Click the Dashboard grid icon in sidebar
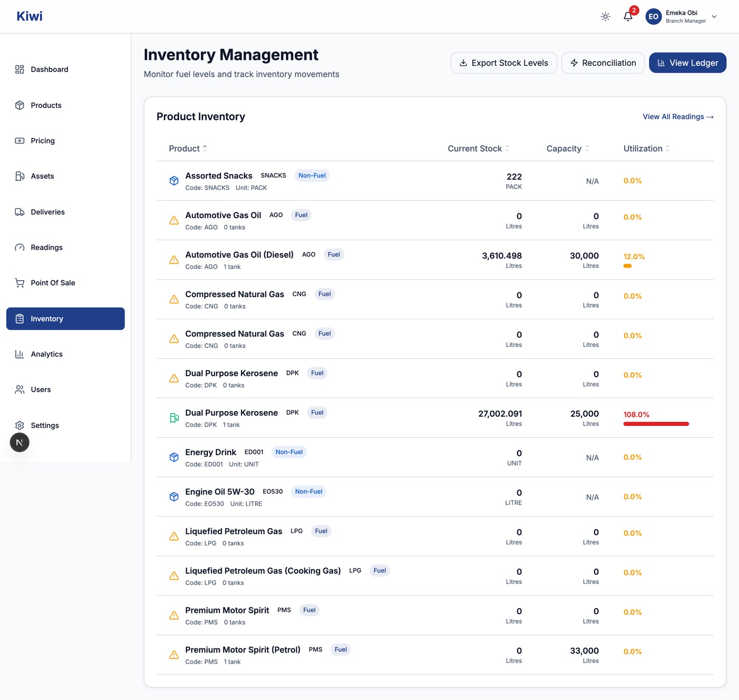Image resolution: width=739 pixels, height=700 pixels. click(x=20, y=69)
